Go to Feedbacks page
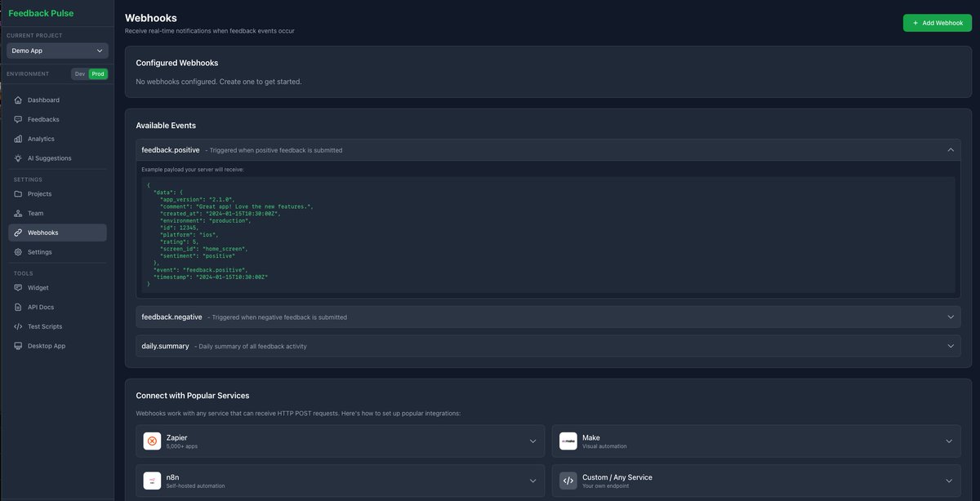The image size is (980, 501). (x=57, y=119)
